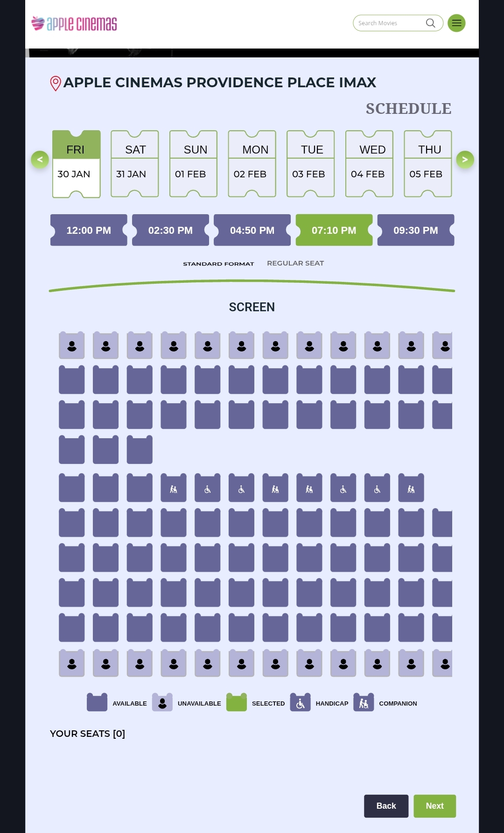Choose the 12:00 PM showtime
This screenshot has height=833, width=504.
pyautogui.click(x=89, y=230)
